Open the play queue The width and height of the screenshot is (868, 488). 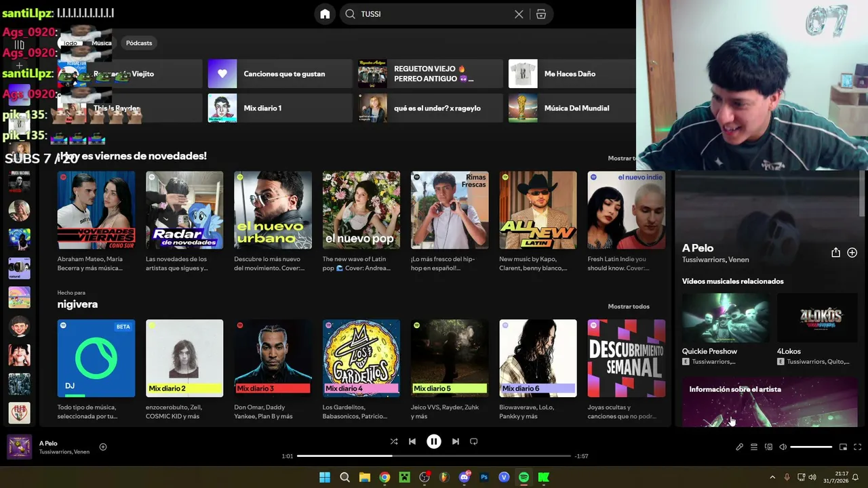pos(754,447)
